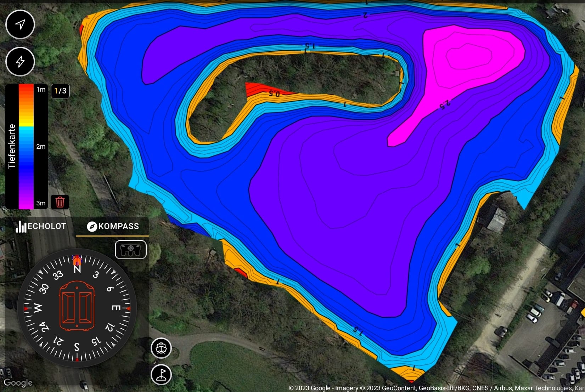The image size is (585, 392).
Task: Click the red boat outline in compass
Action: pyautogui.click(x=77, y=306)
